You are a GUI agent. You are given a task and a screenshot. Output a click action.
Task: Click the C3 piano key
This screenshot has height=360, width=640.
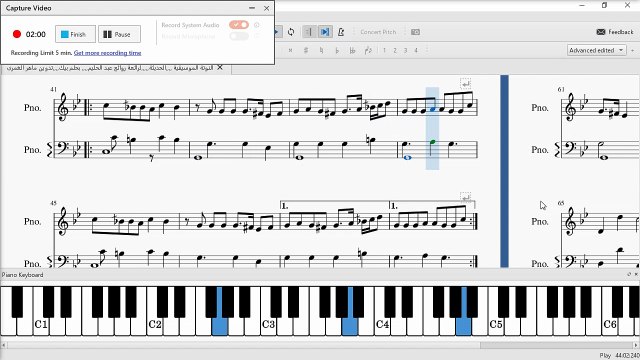click(x=269, y=324)
